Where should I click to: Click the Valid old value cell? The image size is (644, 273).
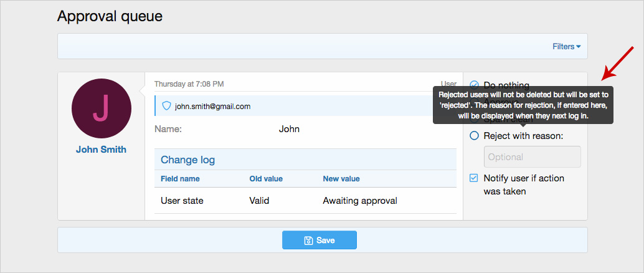click(259, 201)
